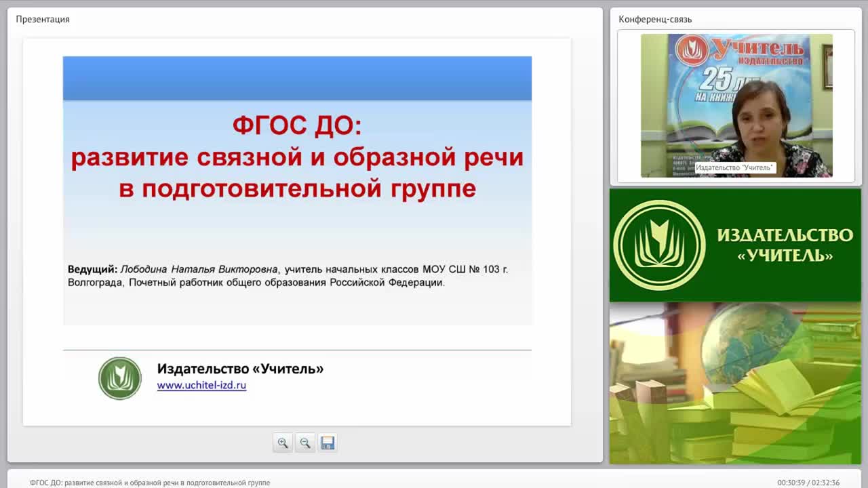Click the Конференц-связь panel header
868x488 pixels.
(x=655, y=19)
